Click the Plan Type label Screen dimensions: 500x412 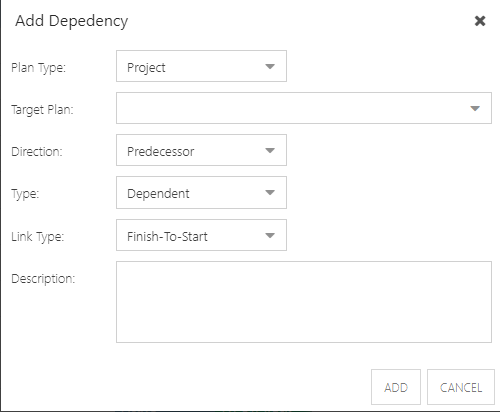point(38,68)
